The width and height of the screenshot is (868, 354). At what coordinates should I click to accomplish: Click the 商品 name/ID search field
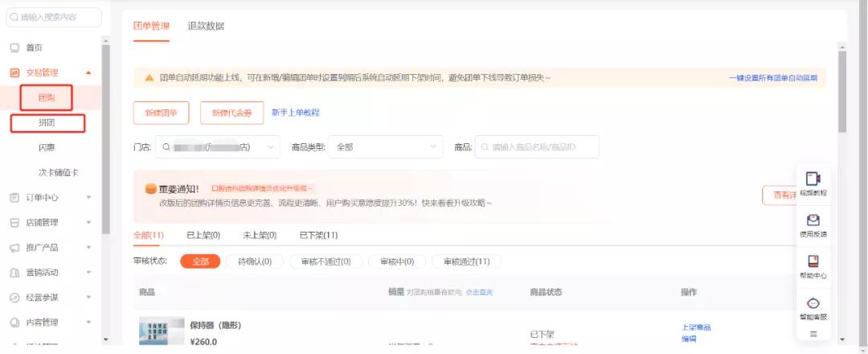tap(536, 147)
